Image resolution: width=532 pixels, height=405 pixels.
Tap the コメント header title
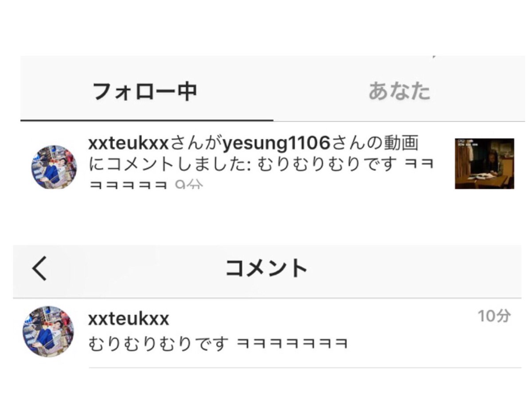(266, 269)
